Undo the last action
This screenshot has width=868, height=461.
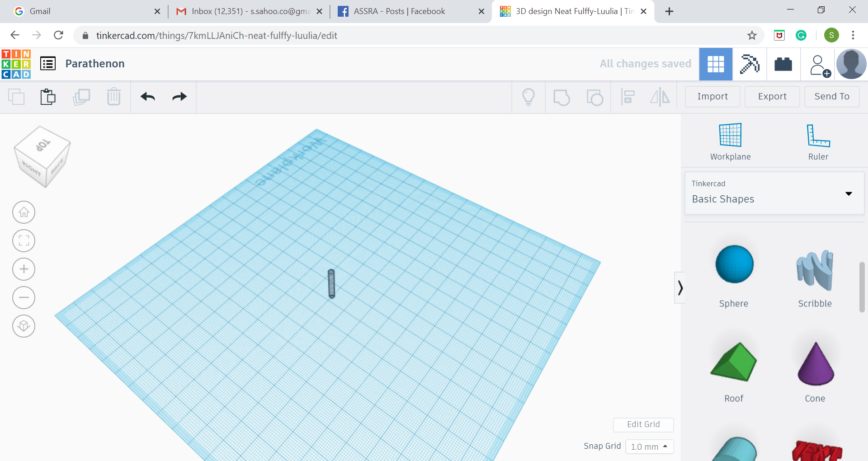[x=148, y=97]
